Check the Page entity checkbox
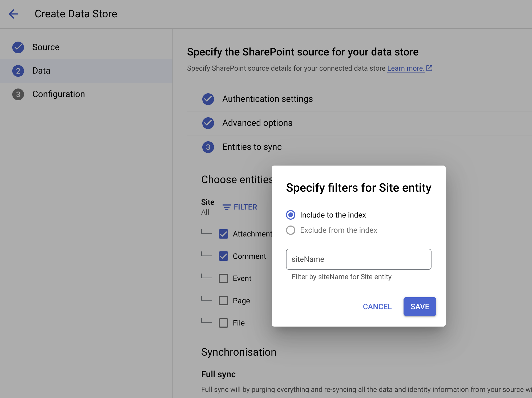The image size is (532, 398). pos(224,300)
